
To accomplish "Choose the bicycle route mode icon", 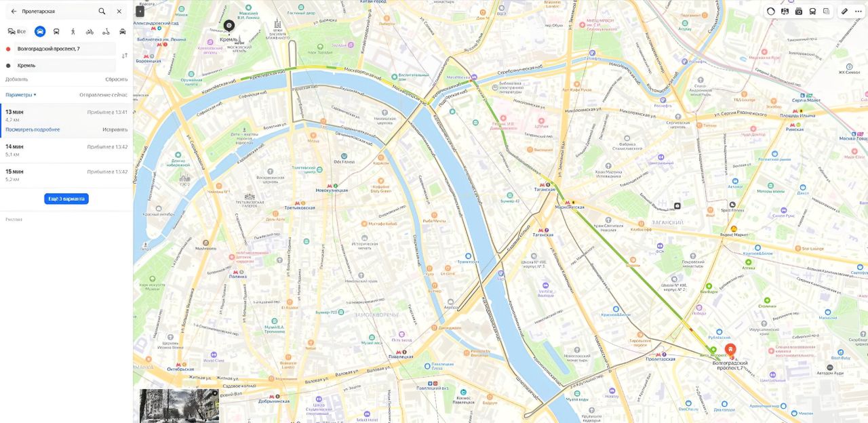I will (x=90, y=31).
